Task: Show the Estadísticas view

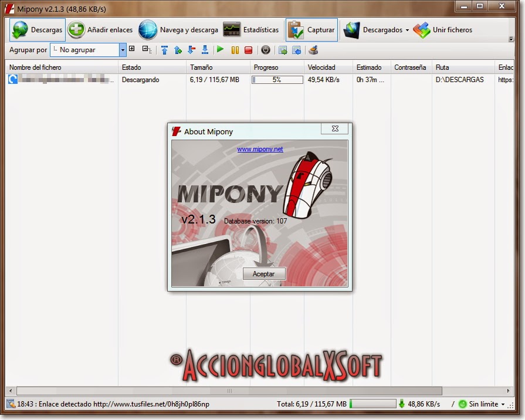Action: click(x=251, y=30)
